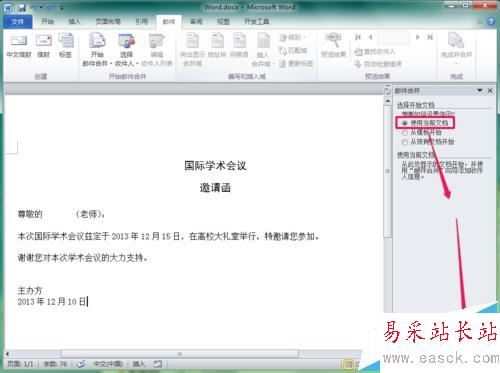Click the Redo icon in Quick Access Toolbar
This screenshot has height=373, width=500.
click(50, 7)
